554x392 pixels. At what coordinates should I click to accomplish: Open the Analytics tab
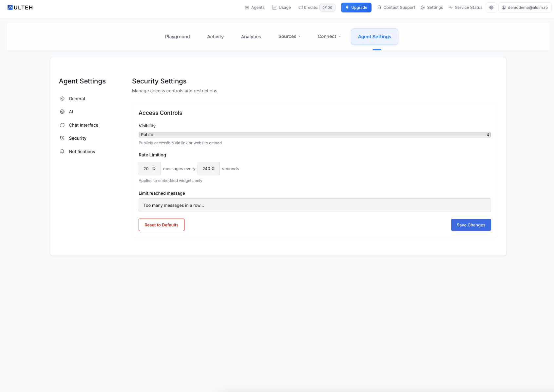coord(251,37)
